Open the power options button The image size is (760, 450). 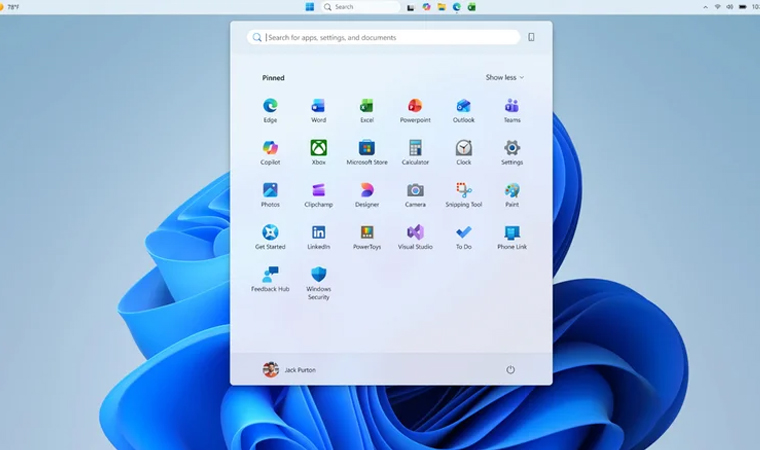pos(510,370)
